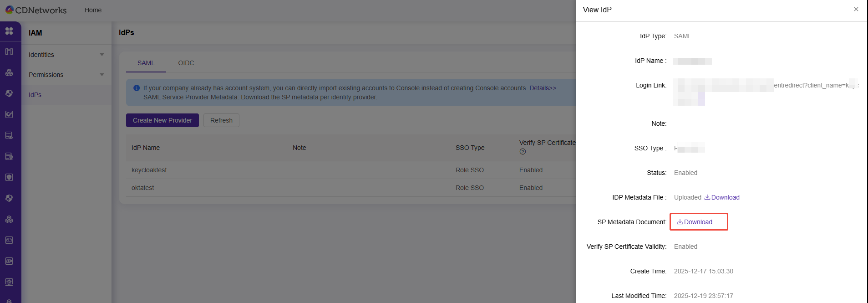The height and width of the screenshot is (303, 868).
Task: Click the Create Time 2025-12-17 15:03:30
Action: pos(703,271)
